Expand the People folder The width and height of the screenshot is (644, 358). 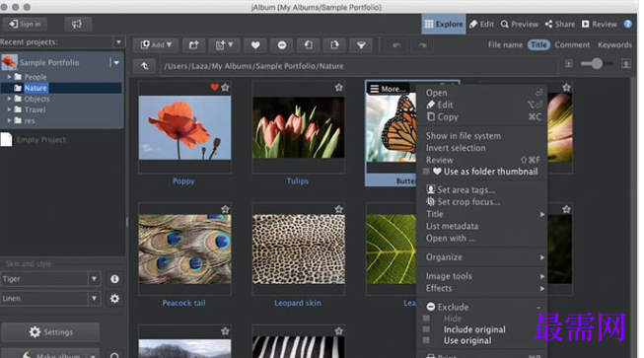[x=9, y=76]
